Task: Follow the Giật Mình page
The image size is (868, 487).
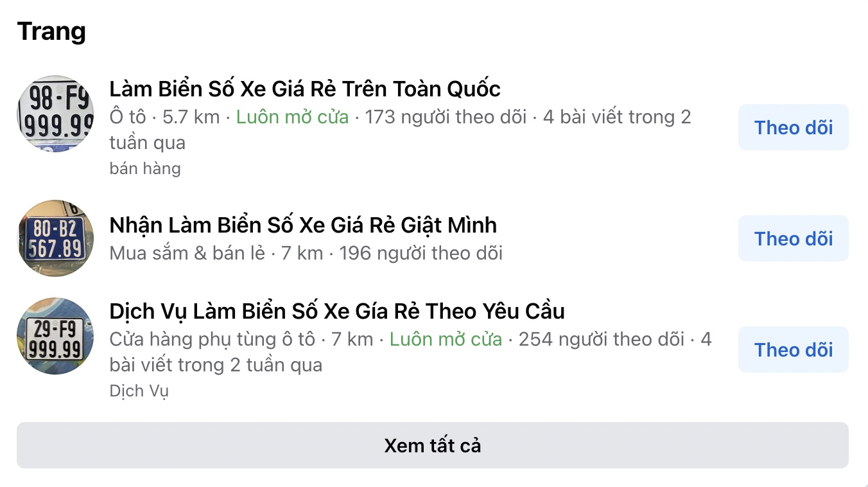Action: pos(794,238)
